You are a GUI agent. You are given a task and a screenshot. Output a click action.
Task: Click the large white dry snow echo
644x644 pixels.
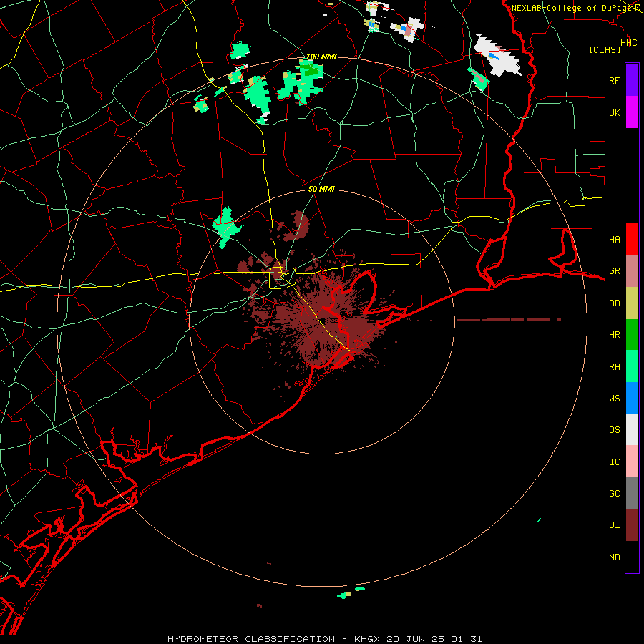tap(498, 57)
